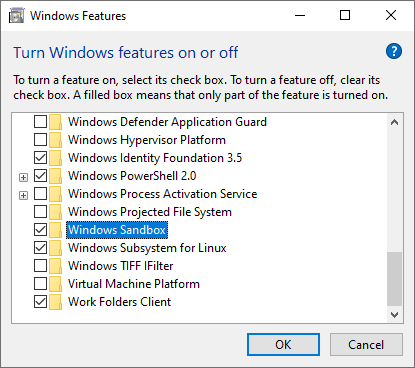The height and width of the screenshot is (368, 415).
Task: Select Windows TIFF IFilter label
Action: (x=121, y=266)
